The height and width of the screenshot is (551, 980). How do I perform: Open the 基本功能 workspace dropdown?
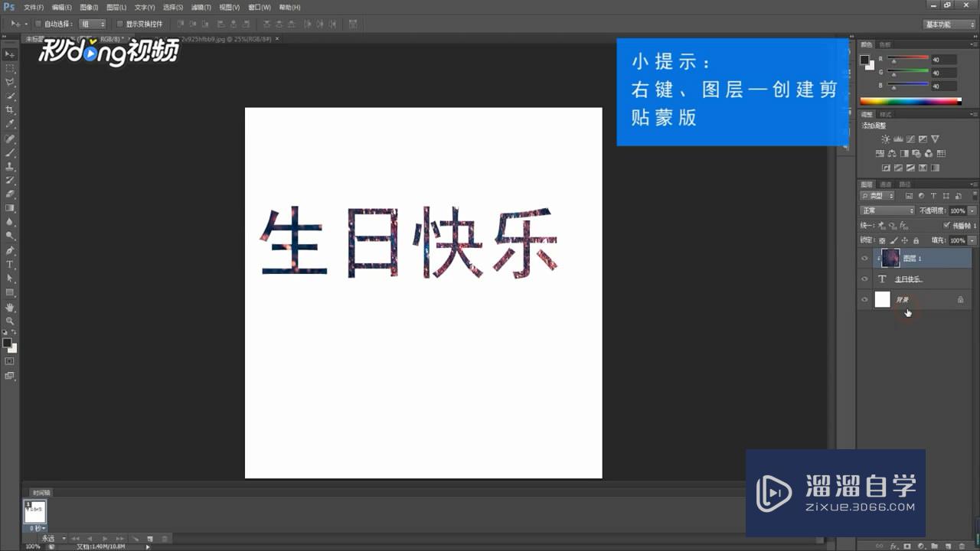click(949, 24)
